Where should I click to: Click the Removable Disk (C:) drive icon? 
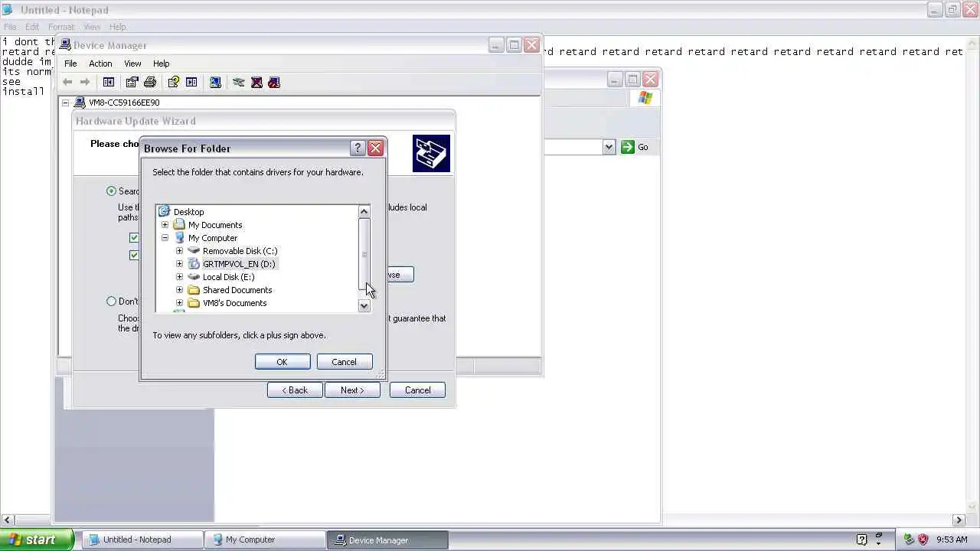coord(194,251)
